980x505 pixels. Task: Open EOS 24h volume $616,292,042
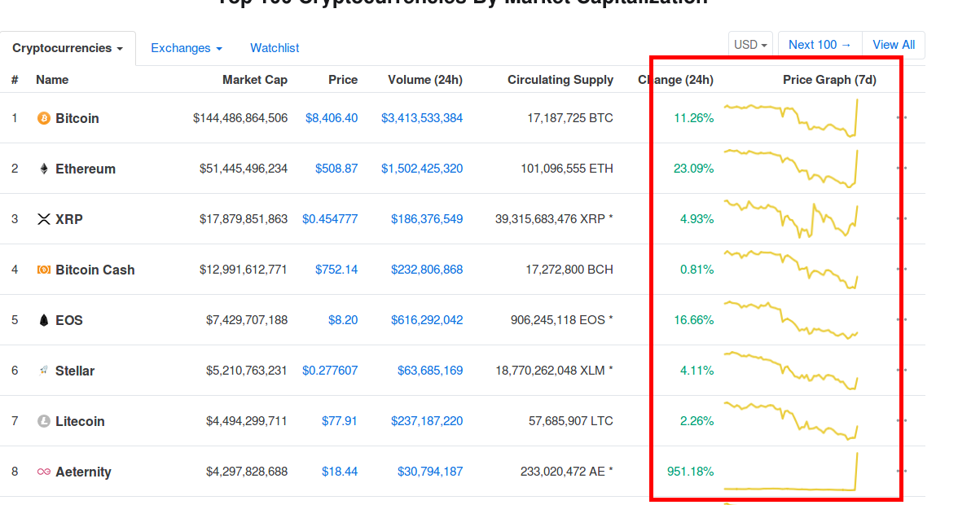(427, 320)
